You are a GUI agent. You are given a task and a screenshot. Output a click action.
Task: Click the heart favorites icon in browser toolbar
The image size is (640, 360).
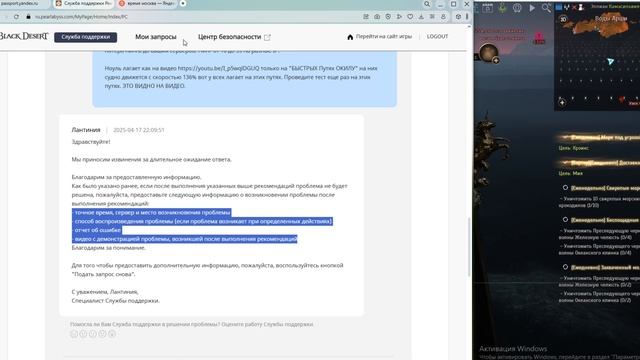tap(410, 17)
